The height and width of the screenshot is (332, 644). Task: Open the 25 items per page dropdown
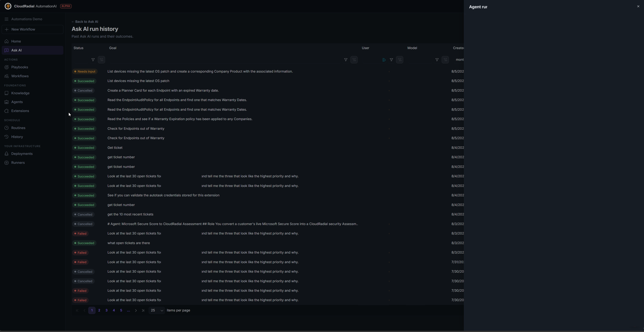coord(157,311)
